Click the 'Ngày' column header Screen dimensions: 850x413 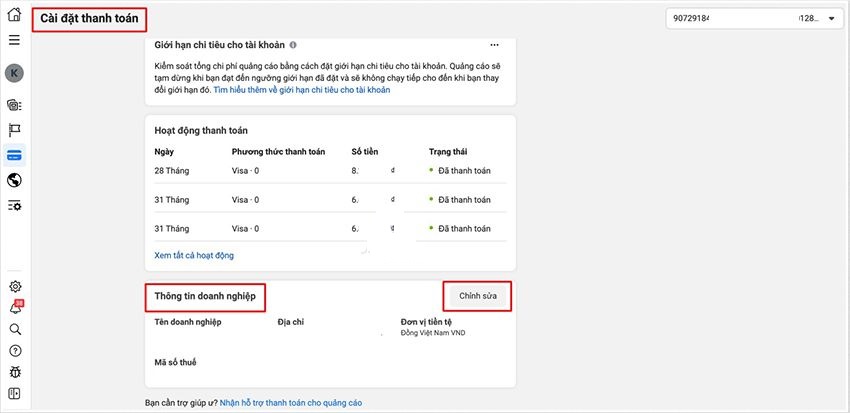164,152
